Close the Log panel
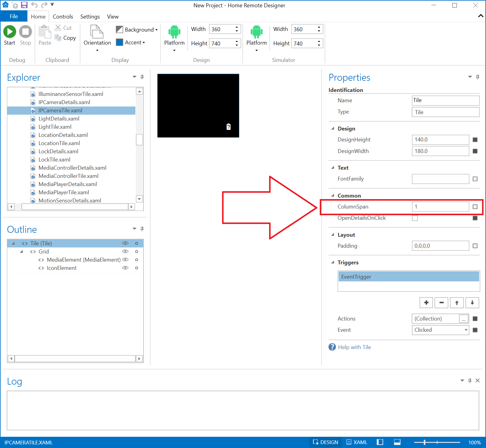 [x=478, y=380]
